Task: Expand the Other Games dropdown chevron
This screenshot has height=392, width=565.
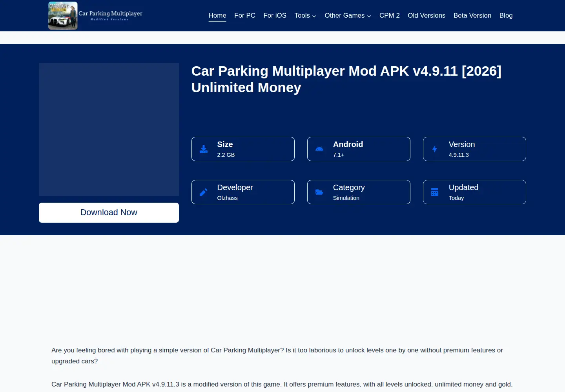Action: pyautogui.click(x=369, y=16)
